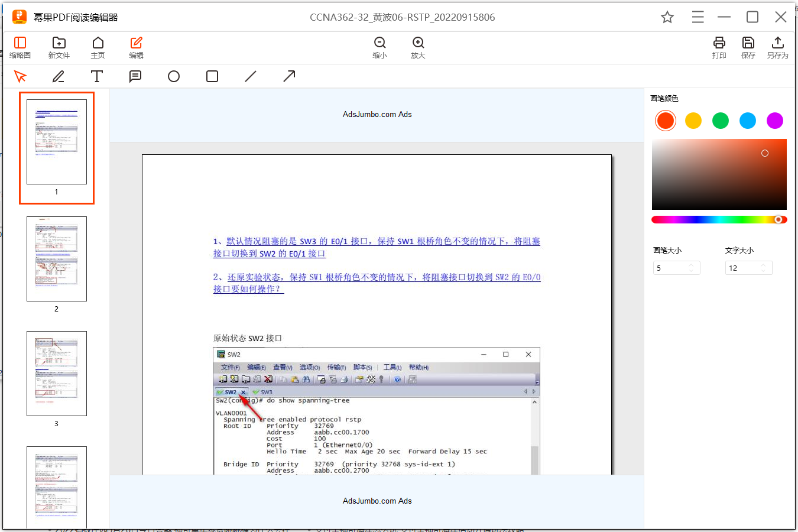Select the straight line tool
Viewport: 798px width, 532px height.
pos(251,76)
